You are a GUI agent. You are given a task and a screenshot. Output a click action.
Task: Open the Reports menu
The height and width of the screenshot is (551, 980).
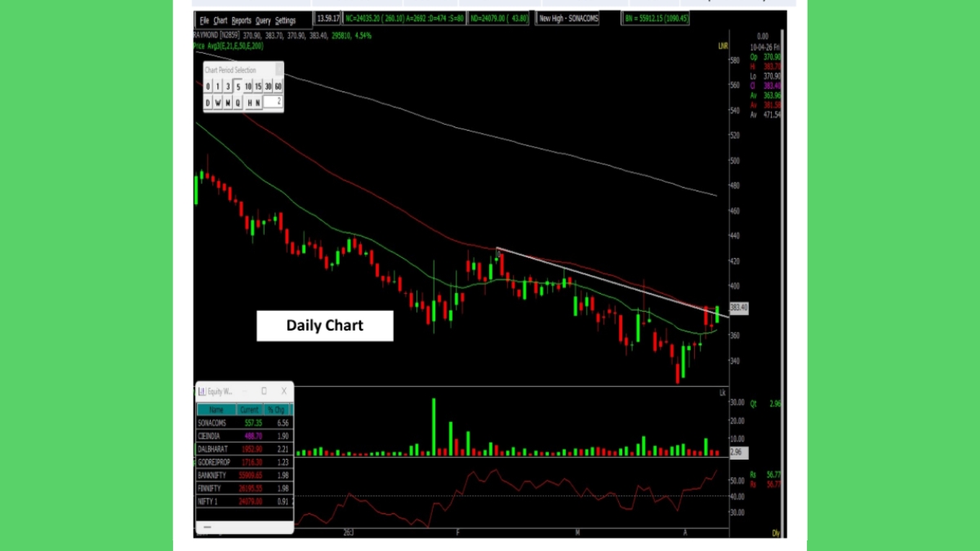[x=241, y=20]
